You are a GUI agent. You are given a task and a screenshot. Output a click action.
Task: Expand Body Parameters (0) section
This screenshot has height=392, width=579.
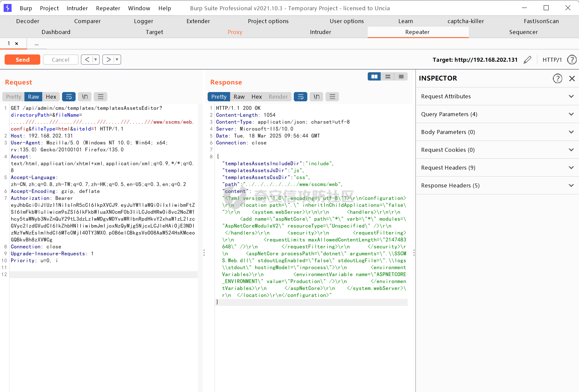point(497,132)
